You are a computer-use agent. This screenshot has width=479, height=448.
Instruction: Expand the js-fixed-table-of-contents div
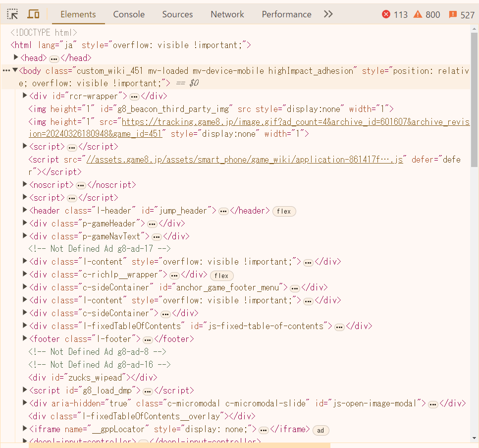(x=25, y=325)
